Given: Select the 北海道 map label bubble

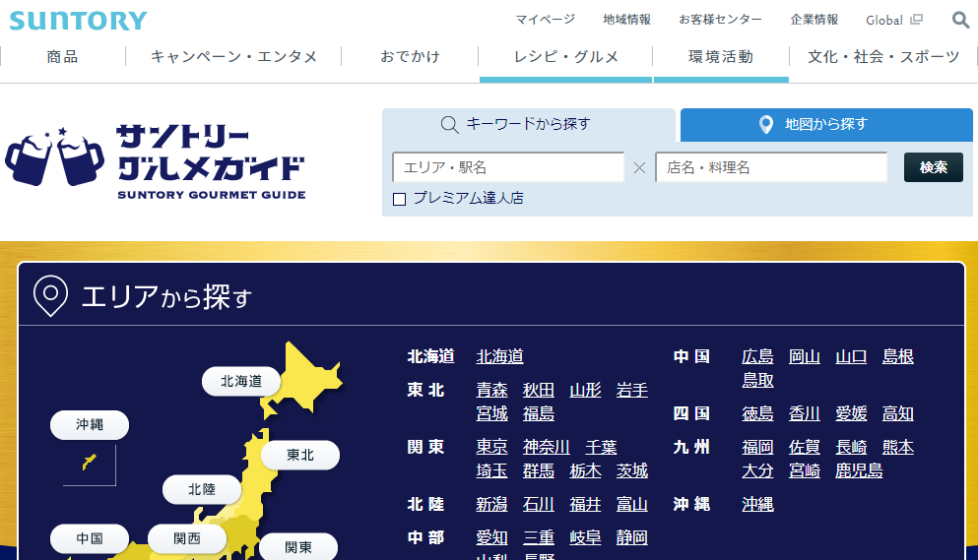Looking at the screenshot, I should (x=241, y=381).
